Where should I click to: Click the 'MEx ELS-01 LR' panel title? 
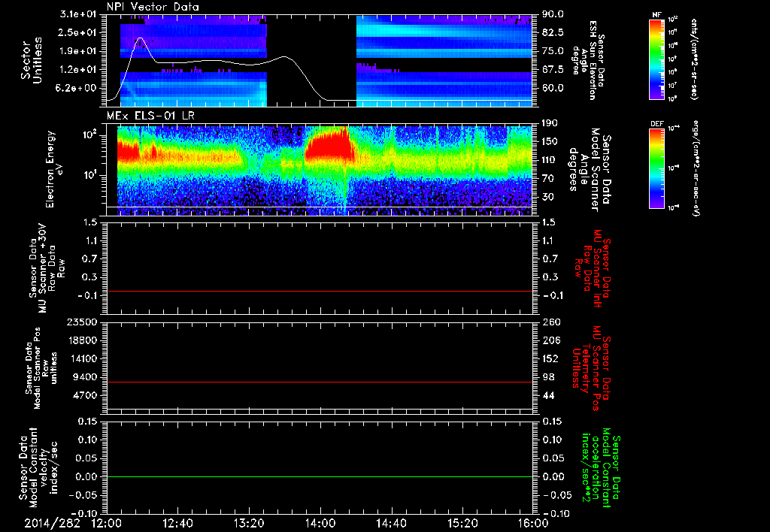coord(150,116)
